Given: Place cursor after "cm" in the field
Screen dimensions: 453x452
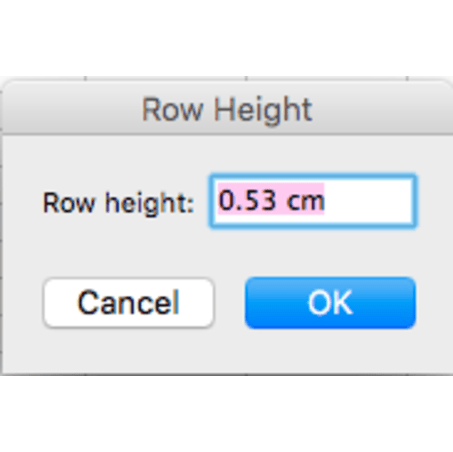Looking at the screenshot, I should click(326, 201).
